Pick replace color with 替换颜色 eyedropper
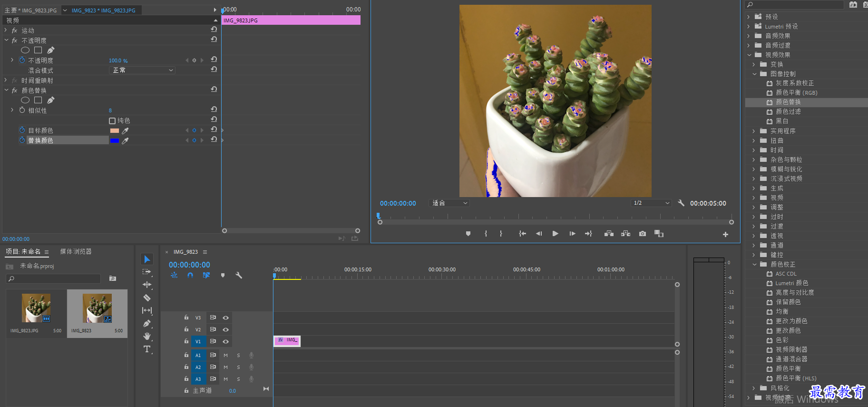The image size is (868, 407). pos(126,140)
